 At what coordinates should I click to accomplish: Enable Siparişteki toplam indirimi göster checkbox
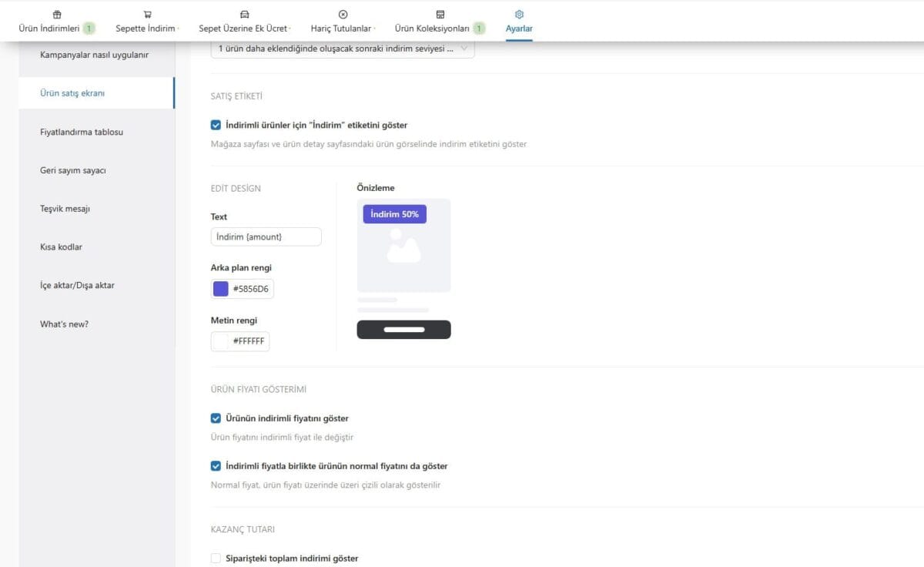(216, 559)
